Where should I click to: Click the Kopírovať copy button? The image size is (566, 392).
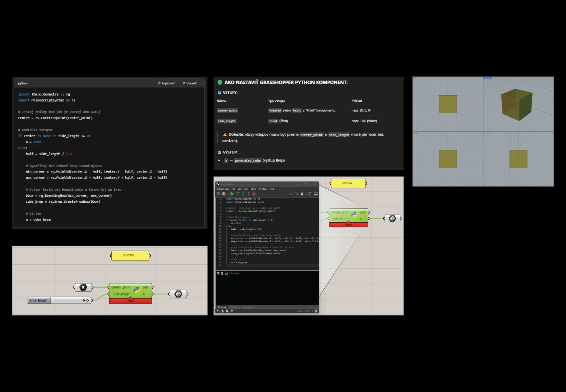tap(166, 83)
